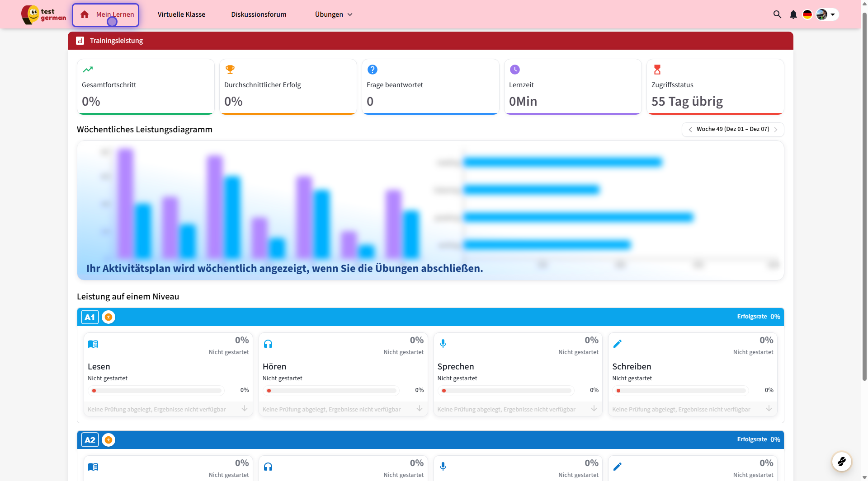Click the A1 level label button

90,317
